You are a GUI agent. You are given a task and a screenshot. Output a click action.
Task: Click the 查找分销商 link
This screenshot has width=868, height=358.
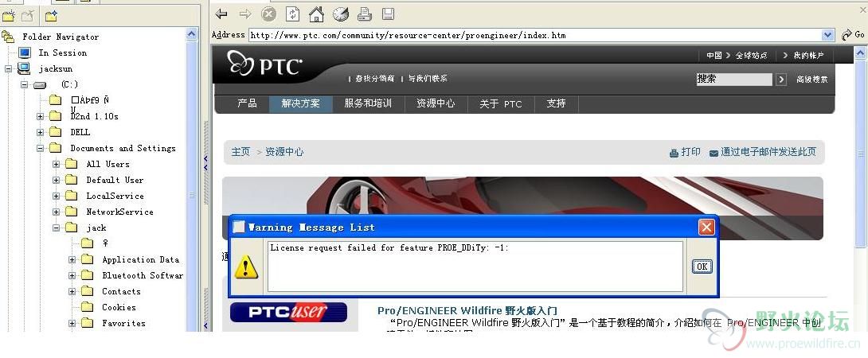375,79
